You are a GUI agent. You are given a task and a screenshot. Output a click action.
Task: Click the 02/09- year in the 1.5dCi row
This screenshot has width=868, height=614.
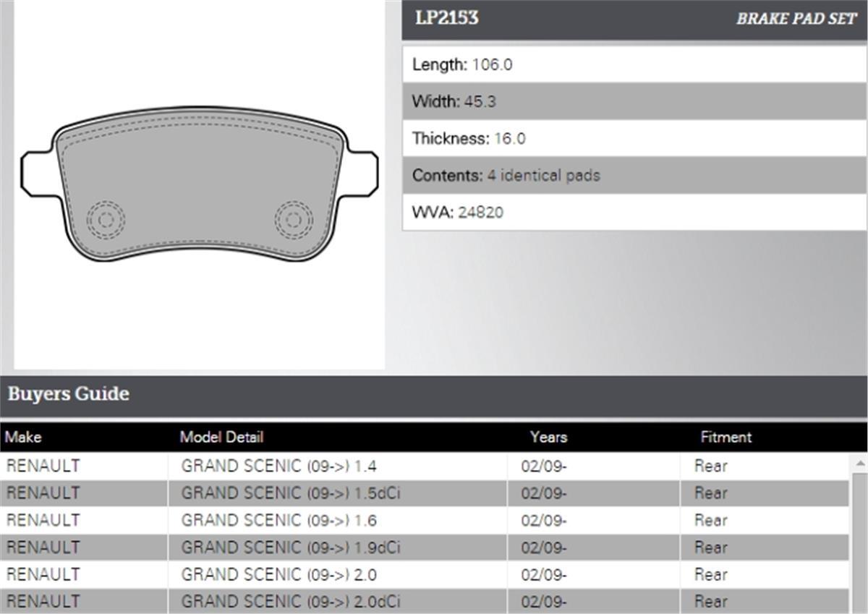pyautogui.click(x=544, y=493)
